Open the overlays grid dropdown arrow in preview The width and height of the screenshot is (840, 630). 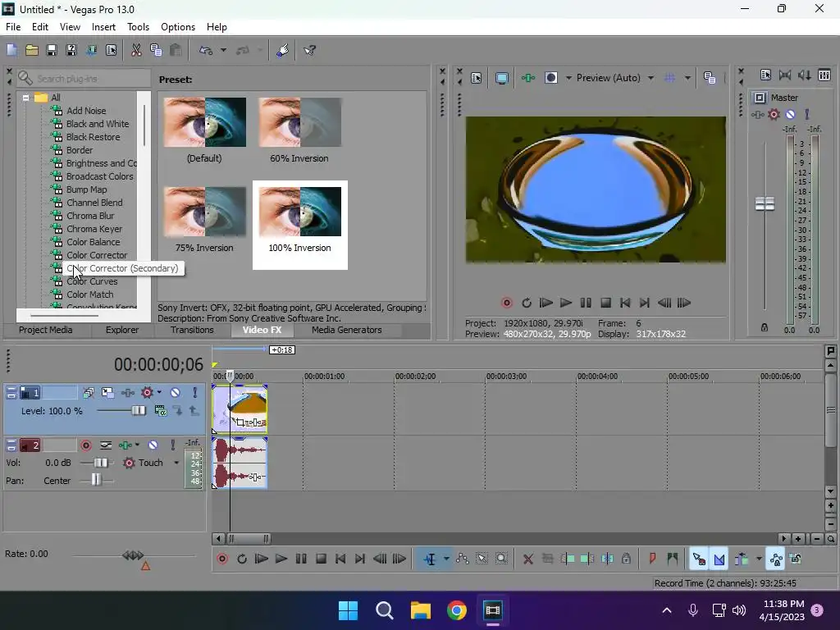pyautogui.click(x=687, y=78)
